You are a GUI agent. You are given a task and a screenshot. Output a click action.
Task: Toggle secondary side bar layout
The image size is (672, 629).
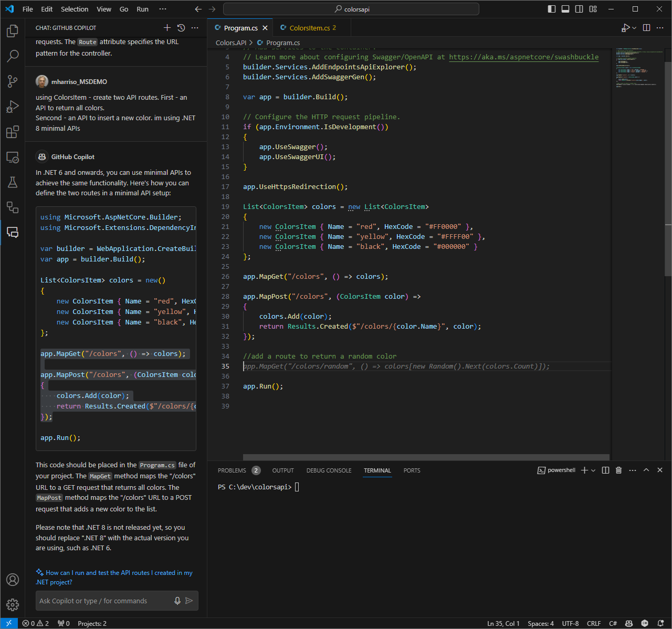[579, 9]
